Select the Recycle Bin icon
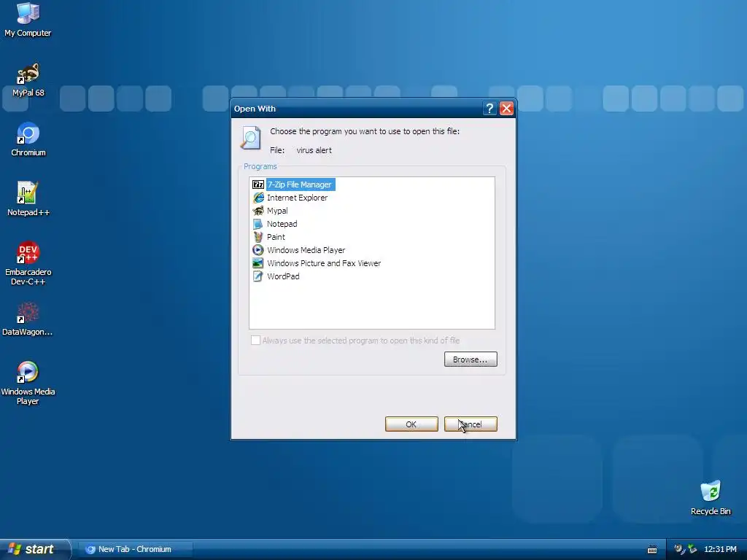 coord(711,498)
